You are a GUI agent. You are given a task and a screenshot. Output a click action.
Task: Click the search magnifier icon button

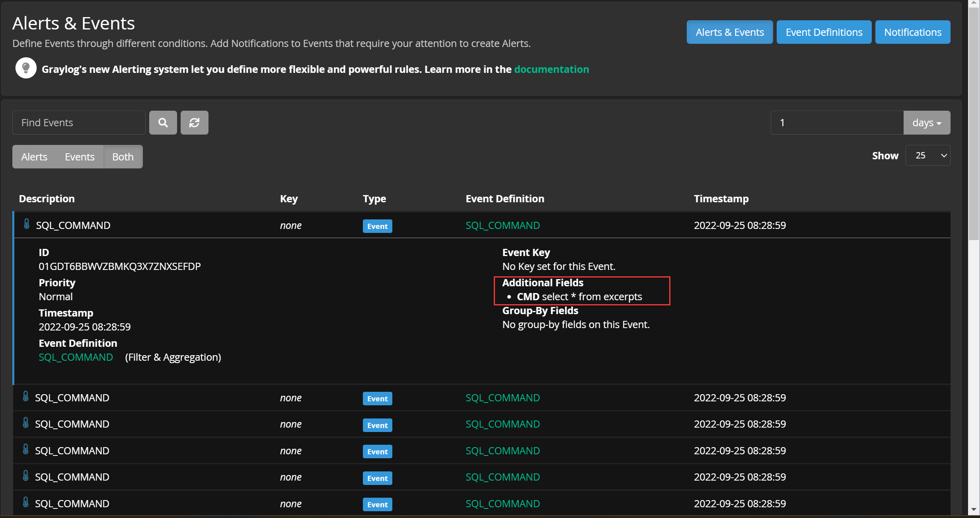[x=163, y=123]
